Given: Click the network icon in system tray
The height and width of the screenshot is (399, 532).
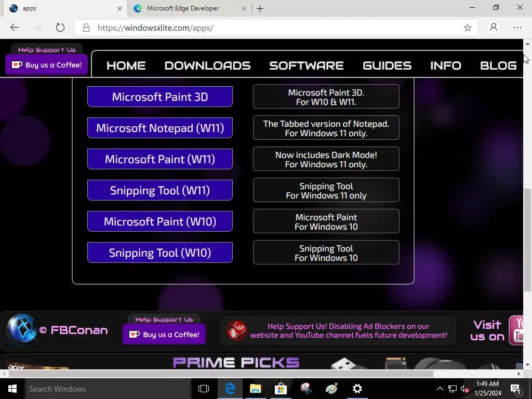Looking at the screenshot, I should pos(453,389).
